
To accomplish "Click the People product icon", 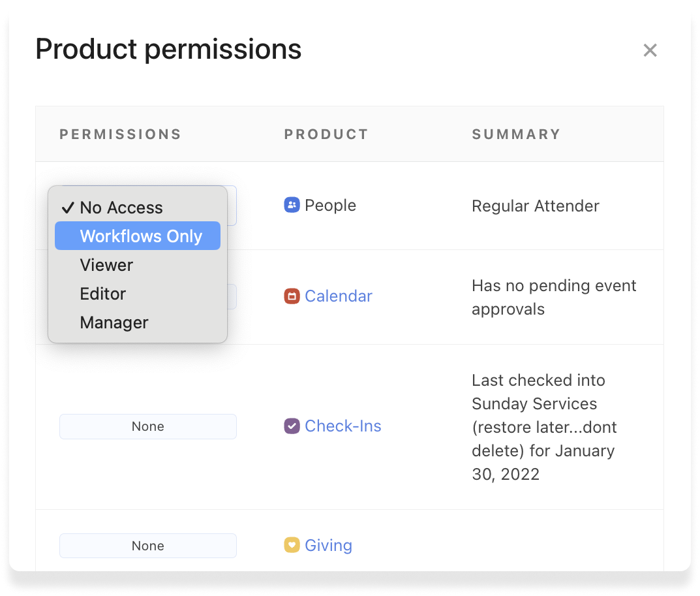I will click(x=292, y=205).
